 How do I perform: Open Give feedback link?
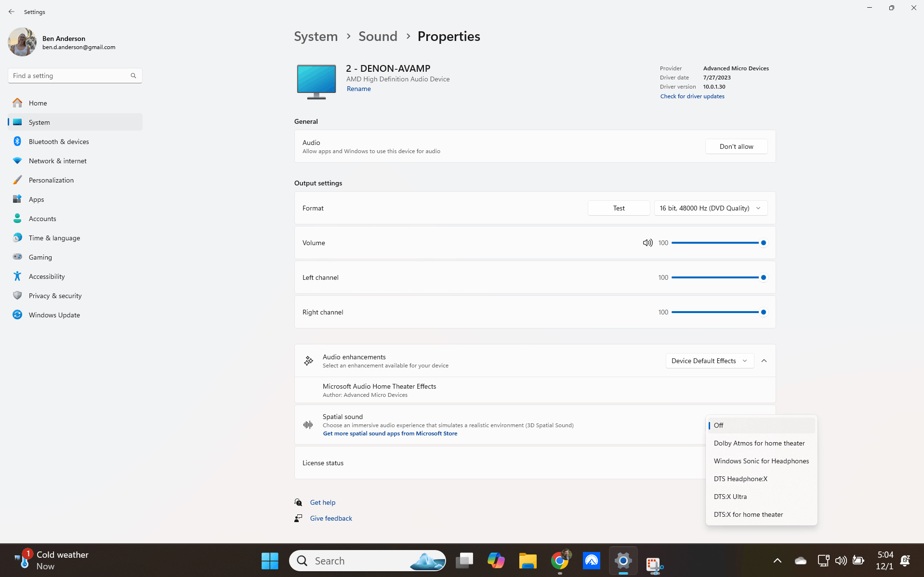click(x=331, y=519)
